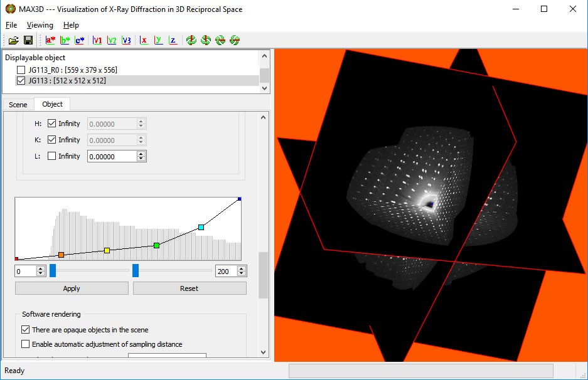Screen dimensions: 588x380
Task: Increase the maximum 200 value with up arrow
Action: click(x=242, y=268)
